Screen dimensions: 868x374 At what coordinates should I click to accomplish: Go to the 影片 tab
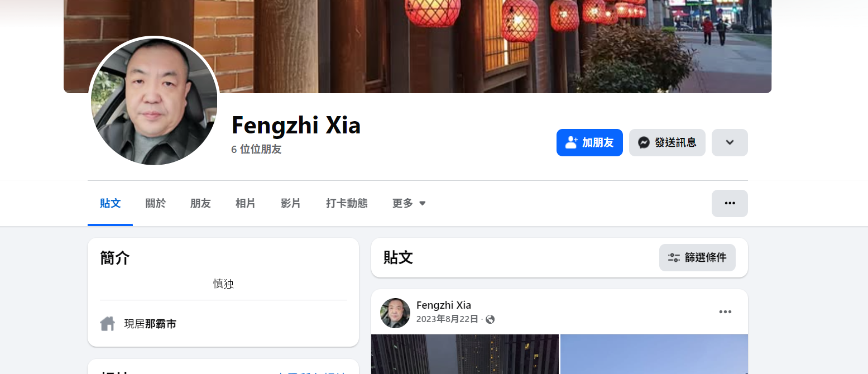pyautogui.click(x=291, y=203)
